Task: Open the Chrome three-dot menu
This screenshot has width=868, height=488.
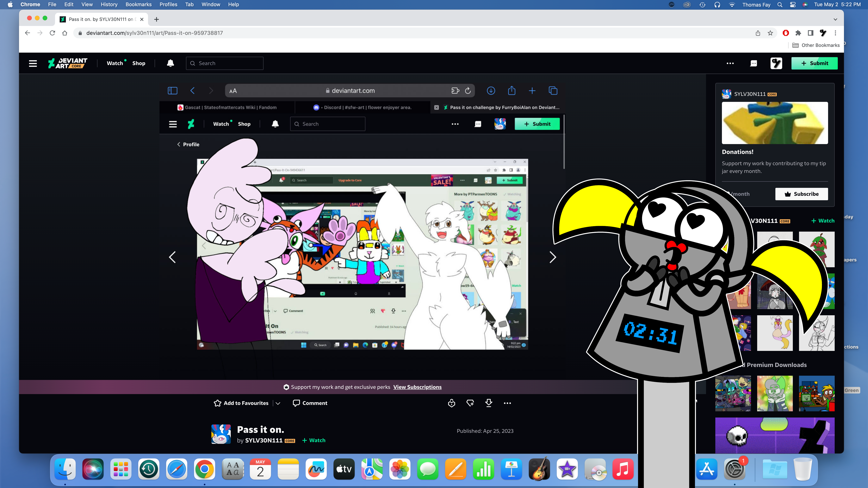Action: point(835,33)
